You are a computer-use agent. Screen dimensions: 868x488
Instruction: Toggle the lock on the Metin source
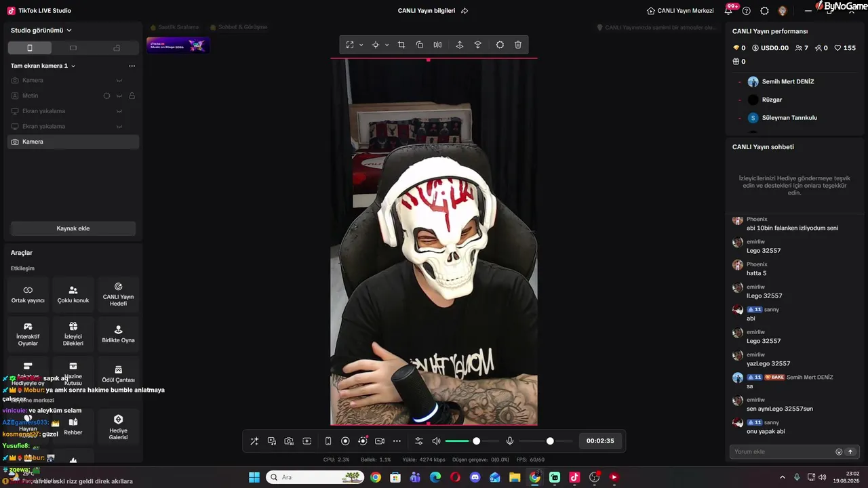click(x=132, y=96)
